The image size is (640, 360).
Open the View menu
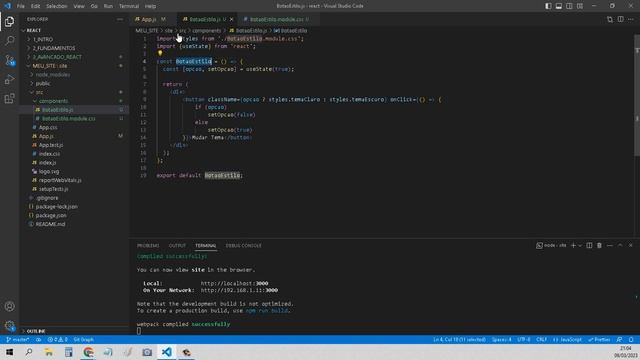(79, 6)
